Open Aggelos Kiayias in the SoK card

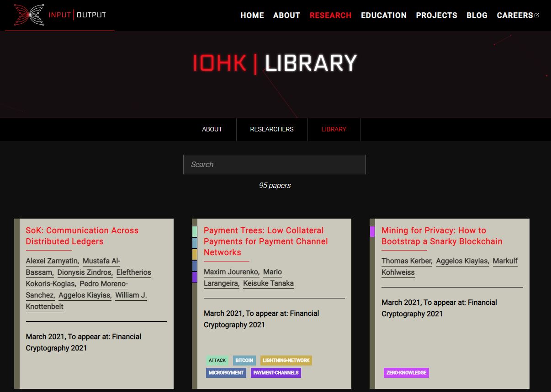pyautogui.click(x=85, y=295)
